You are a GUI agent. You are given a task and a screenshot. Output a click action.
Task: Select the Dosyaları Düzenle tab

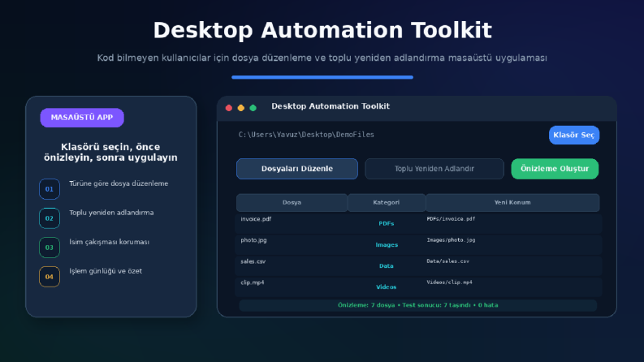coord(297,169)
